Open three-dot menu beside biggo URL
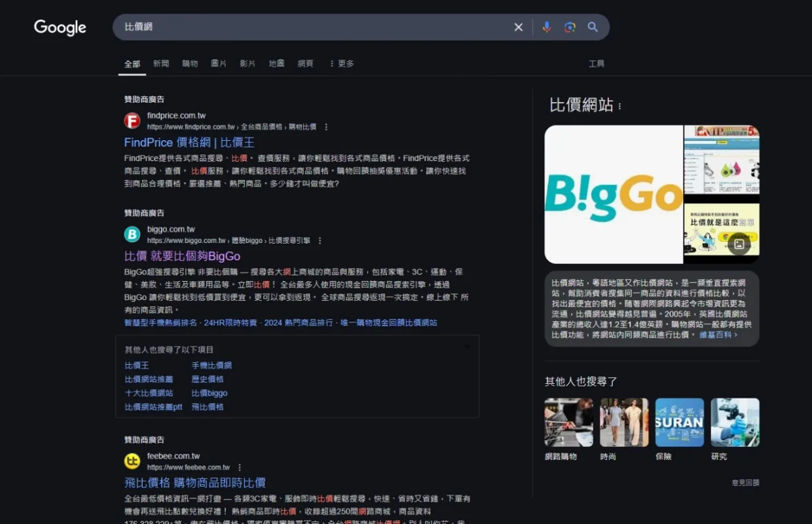The height and width of the screenshot is (524, 812). pos(320,241)
